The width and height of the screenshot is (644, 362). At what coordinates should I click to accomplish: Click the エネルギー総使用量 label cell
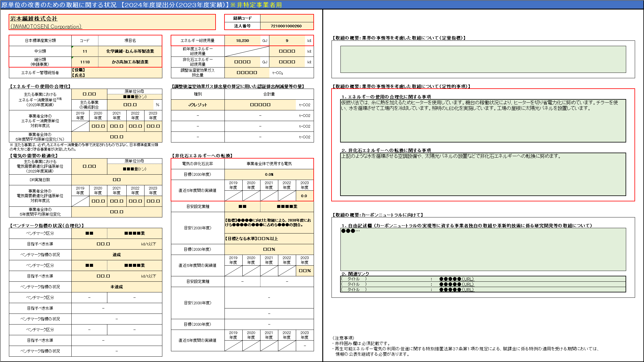(x=198, y=40)
